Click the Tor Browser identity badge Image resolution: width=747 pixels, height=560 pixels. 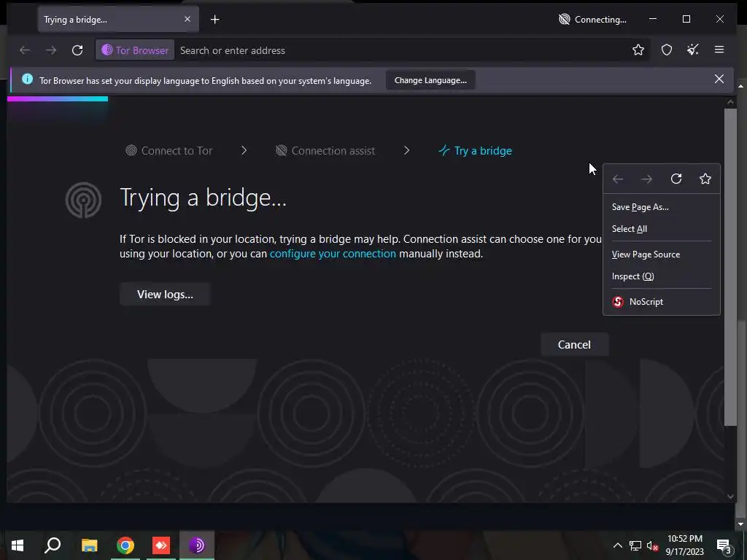[x=135, y=50]
